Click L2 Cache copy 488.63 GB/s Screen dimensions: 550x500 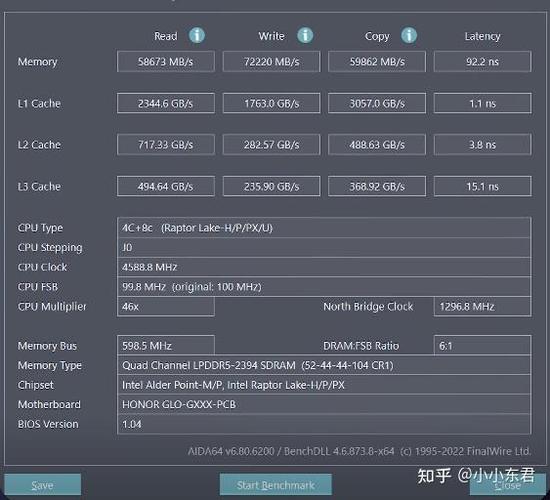(377, 145)
